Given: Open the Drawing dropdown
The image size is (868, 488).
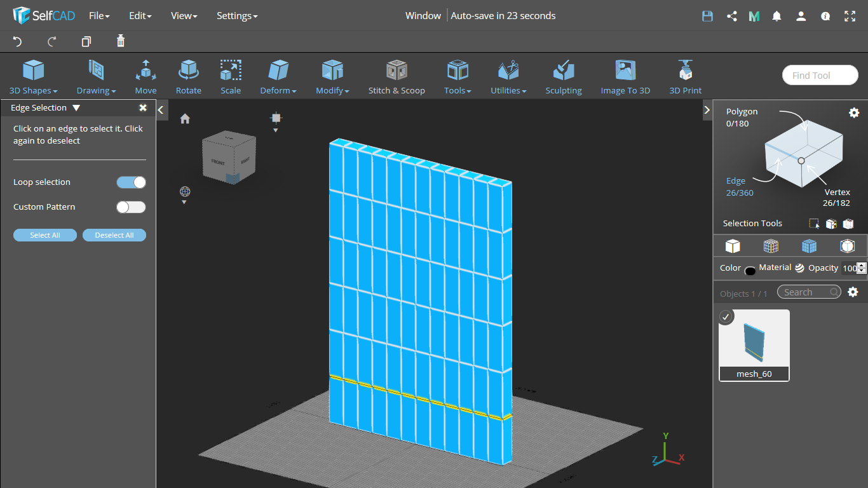Looking at the screenshot, I should pos(97,77).
